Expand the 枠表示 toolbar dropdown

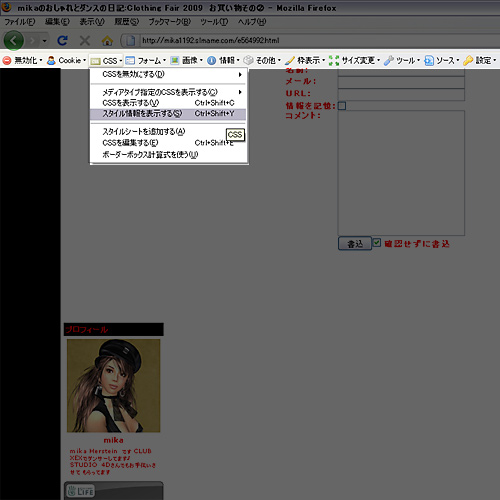[323, 60]
